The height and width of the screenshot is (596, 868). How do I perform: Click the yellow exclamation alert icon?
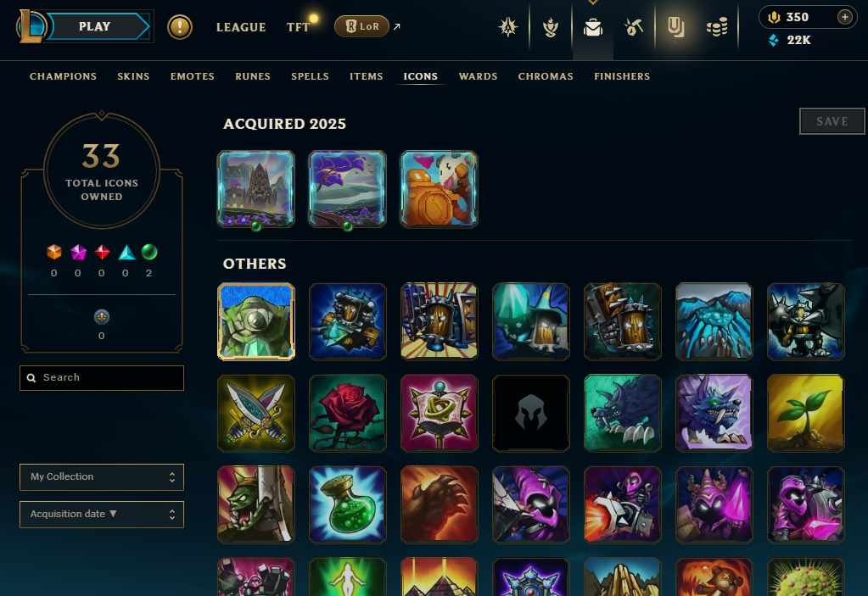tap(180, 26)
